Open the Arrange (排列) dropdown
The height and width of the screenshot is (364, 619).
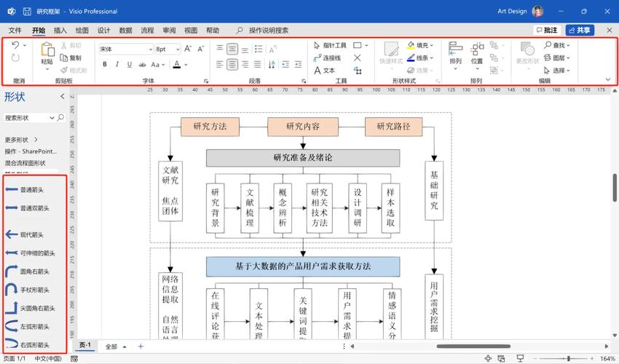pyautogui.click(x=456, y=57)
